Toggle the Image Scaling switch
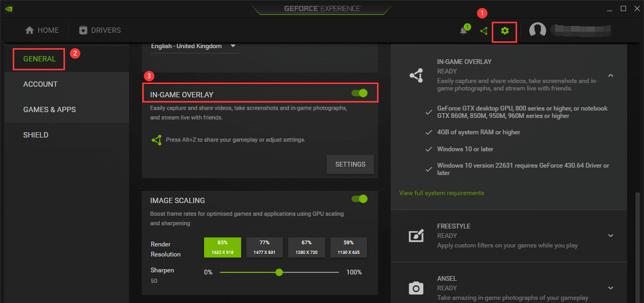This screenshot has width=644, height=303. pyautogui.click(x=360, y=199)
